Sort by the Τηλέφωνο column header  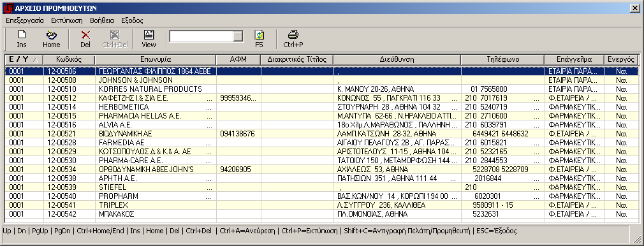pos(502,59)
